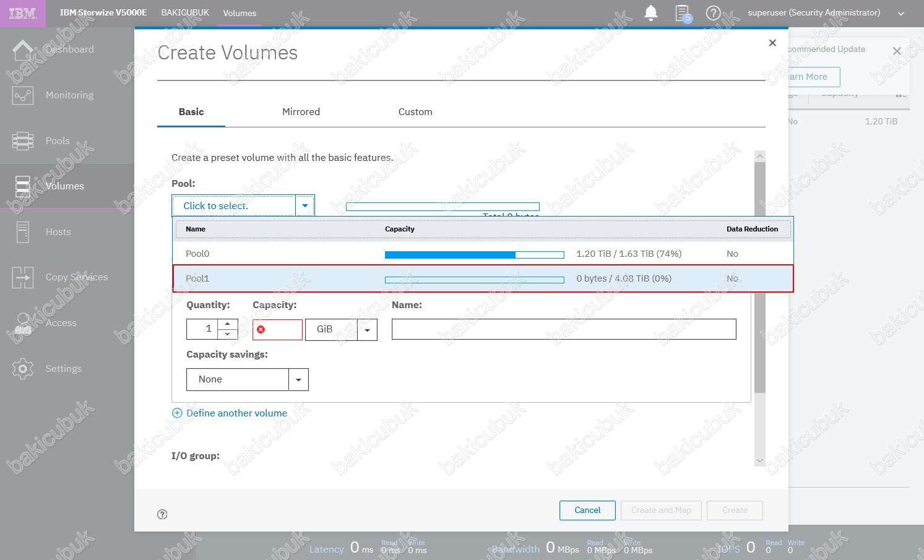Switch to the Custom tab
The width and height of the screenshot is (924, 560).
(415, 112)
